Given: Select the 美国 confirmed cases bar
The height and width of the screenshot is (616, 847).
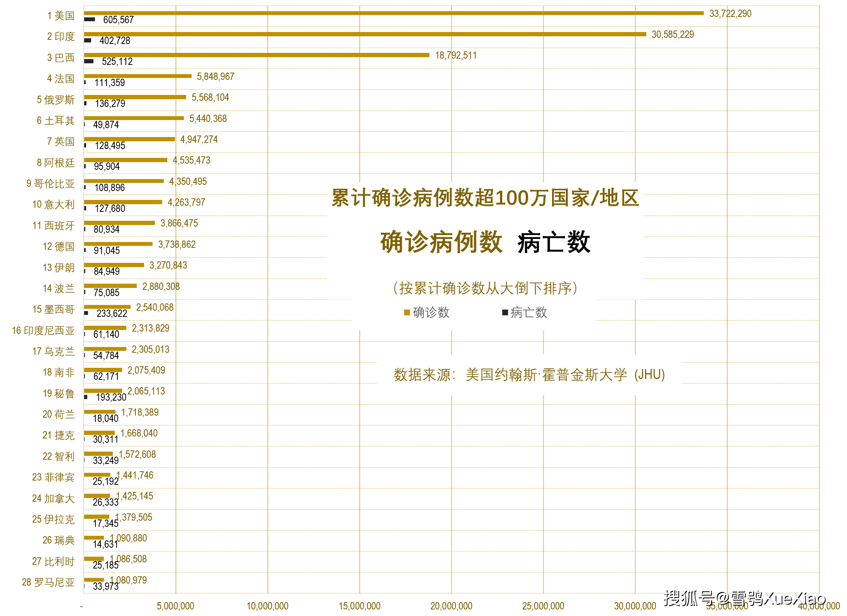Looking at the screenshot, I should point(394,13).
